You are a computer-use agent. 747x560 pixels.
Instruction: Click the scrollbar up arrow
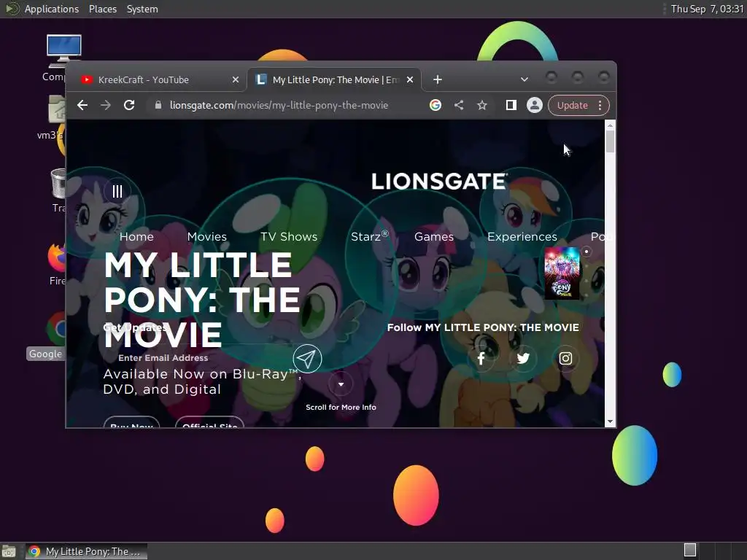click(x=611, y=125)
